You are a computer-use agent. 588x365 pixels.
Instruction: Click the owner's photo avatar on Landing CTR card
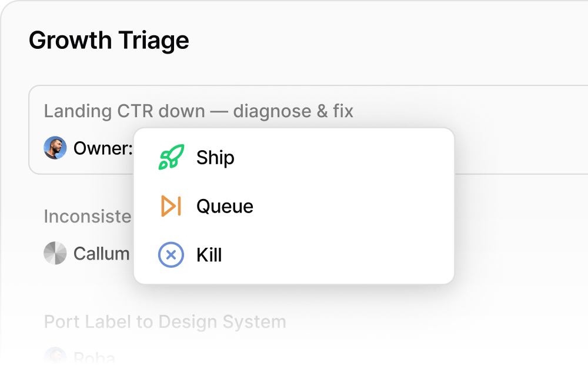(x=55, y=148)
